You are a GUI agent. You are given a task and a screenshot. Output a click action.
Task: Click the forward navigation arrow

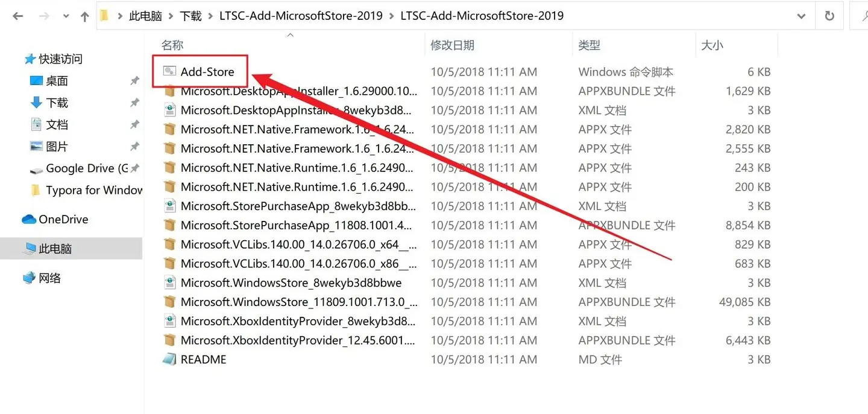point(45,16)
